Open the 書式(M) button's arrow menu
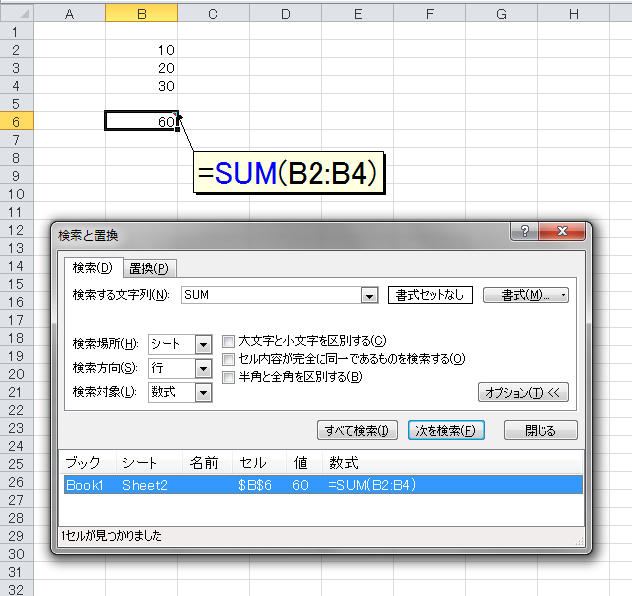The width and height of the screenshot is (632, 596). [563, 295]
